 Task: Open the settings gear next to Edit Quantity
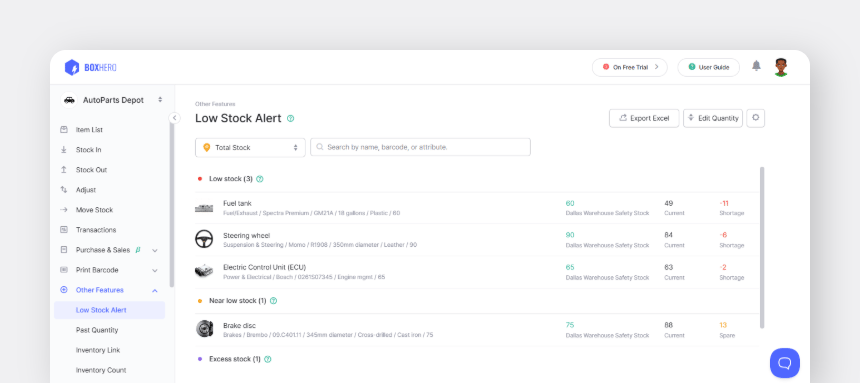point(755,118)
